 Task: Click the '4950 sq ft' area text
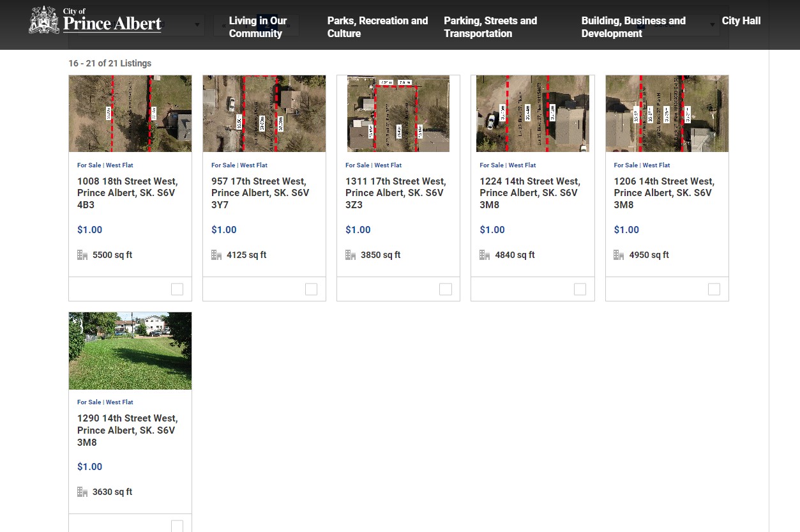[649, 255]
